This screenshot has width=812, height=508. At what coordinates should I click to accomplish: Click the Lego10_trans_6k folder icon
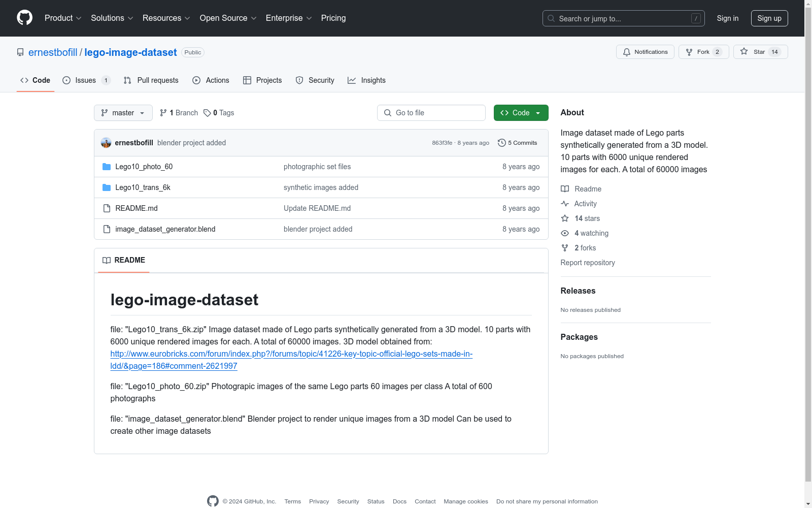[x=107, y=187]
